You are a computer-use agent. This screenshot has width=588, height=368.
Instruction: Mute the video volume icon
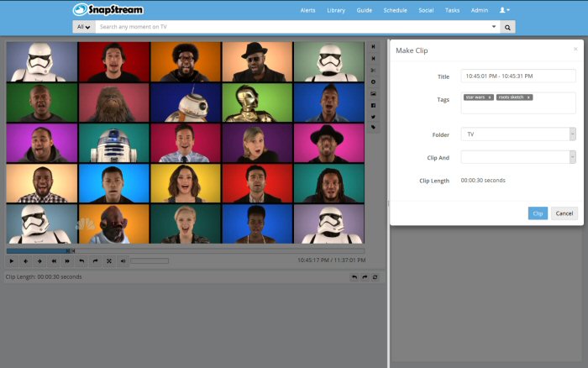[123, 261]
